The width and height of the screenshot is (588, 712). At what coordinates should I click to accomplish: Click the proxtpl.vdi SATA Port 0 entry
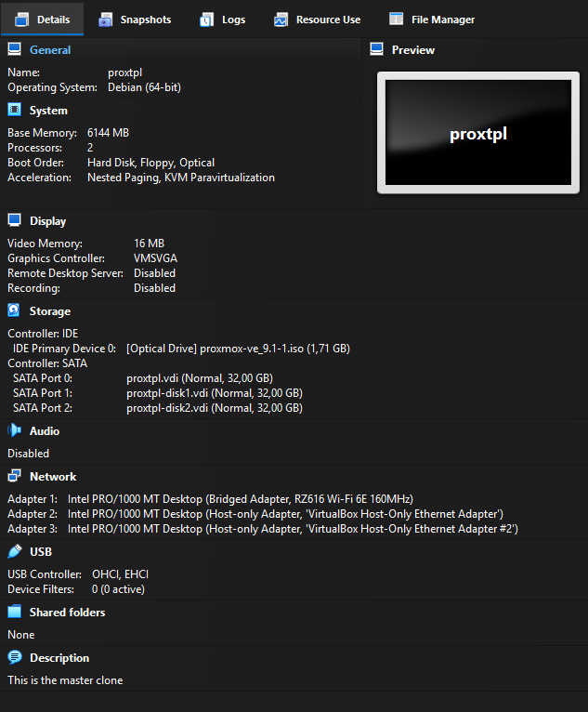[x=200, y=378]
